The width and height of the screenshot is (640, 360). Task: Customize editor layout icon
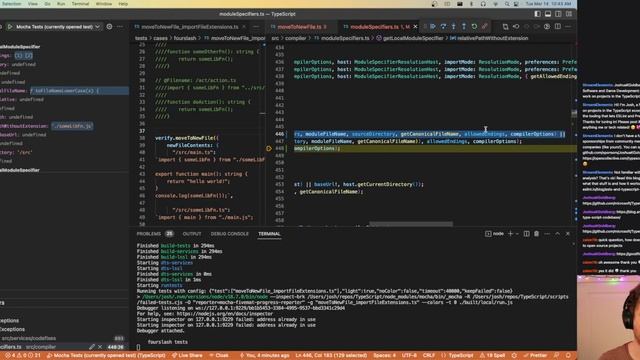(x=569, y=14)
